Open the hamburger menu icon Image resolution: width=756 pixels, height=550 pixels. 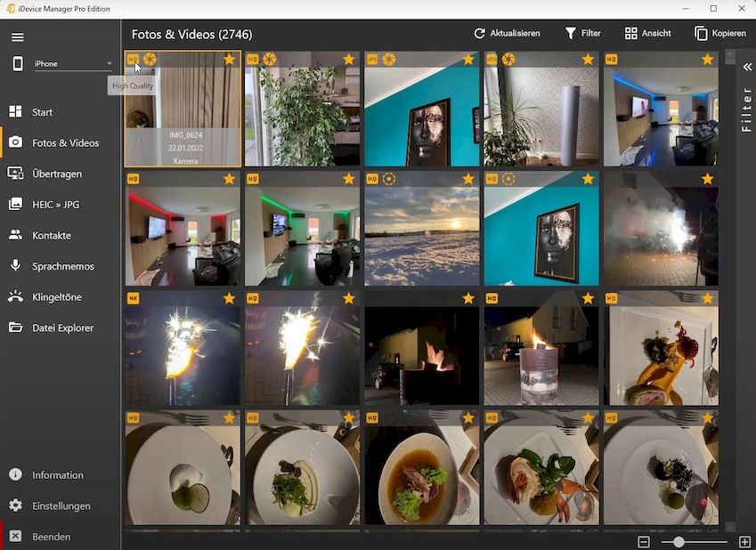[x=17, y=37]
